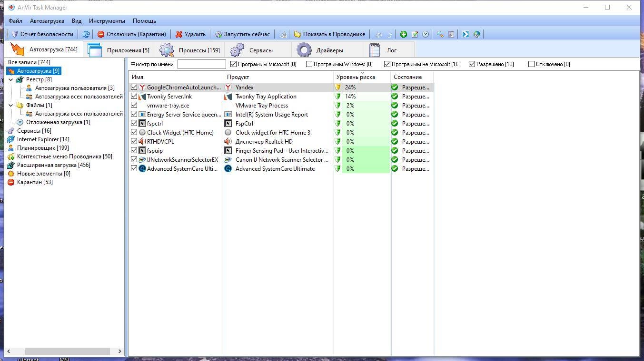Viewport: 644px width, 361px height.
Task: Click the Показать в Проводнике button
Action: point(329,34)
